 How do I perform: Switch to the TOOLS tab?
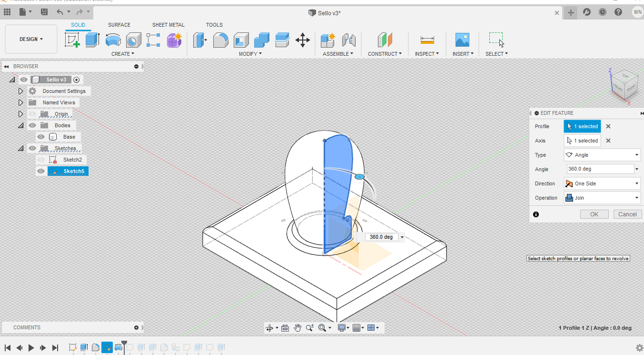(214, 25)
